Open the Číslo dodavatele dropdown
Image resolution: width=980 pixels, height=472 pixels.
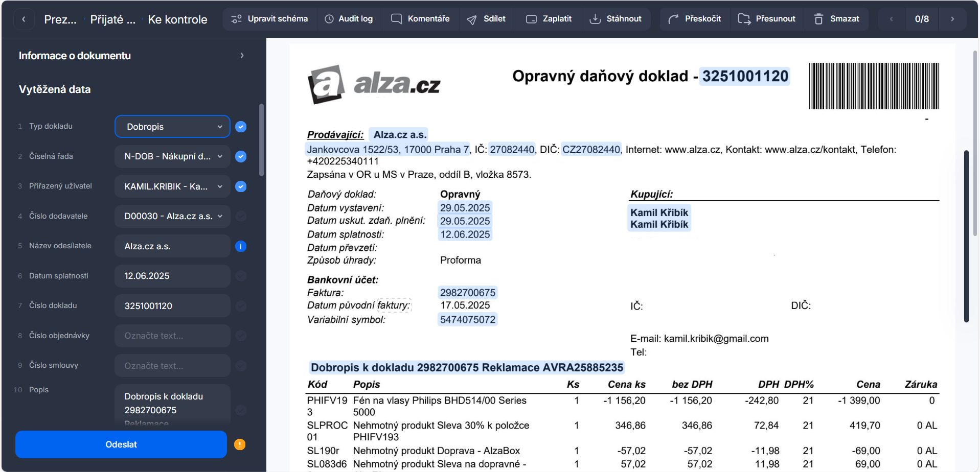tap(172, 216)
